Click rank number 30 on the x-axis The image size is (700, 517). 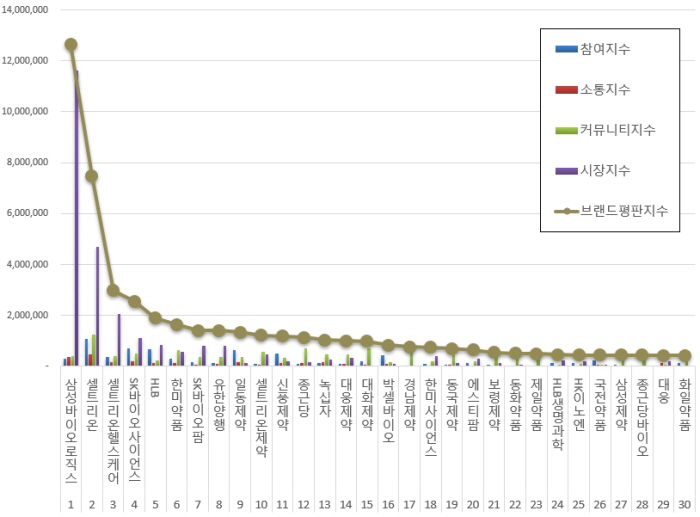point(685,504)
